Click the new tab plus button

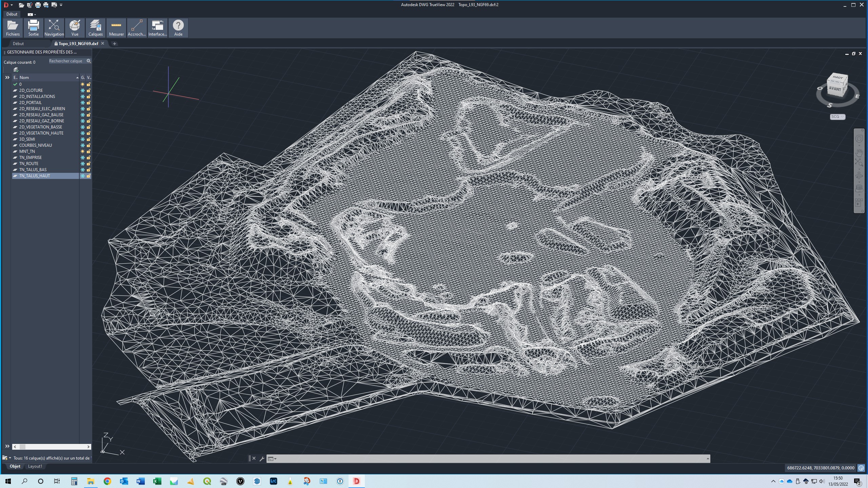(115, 43)
